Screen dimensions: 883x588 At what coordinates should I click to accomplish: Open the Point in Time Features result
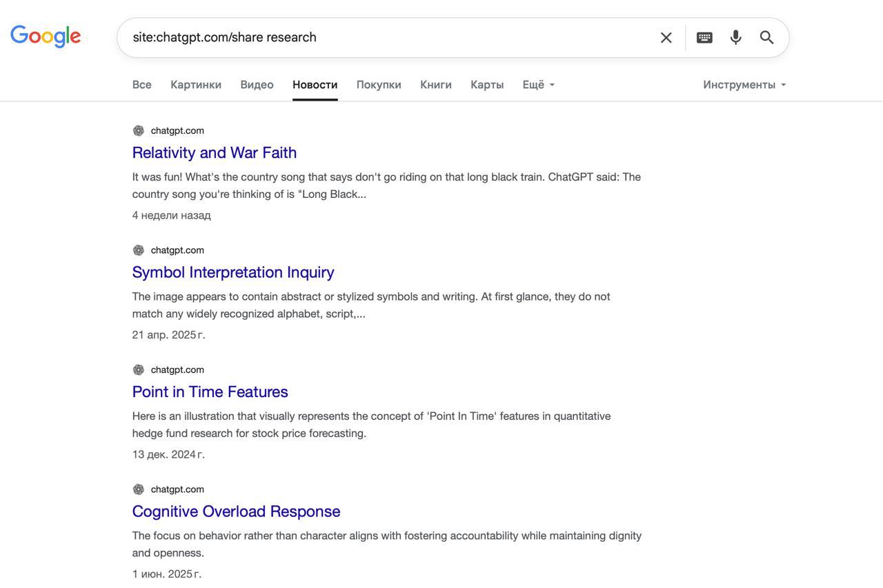210,392
